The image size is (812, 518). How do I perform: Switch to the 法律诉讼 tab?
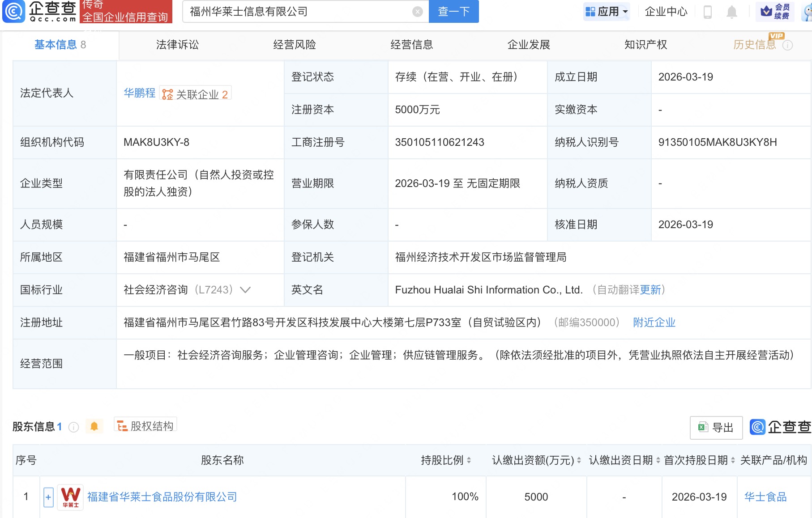click(177, 45)
